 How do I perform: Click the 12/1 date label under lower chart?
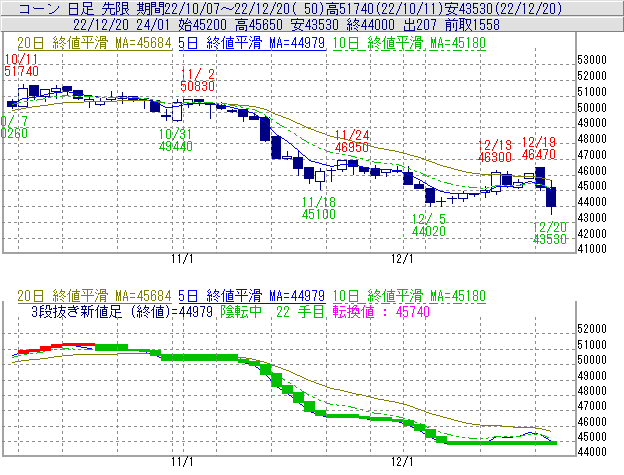(x=402, y=462)
